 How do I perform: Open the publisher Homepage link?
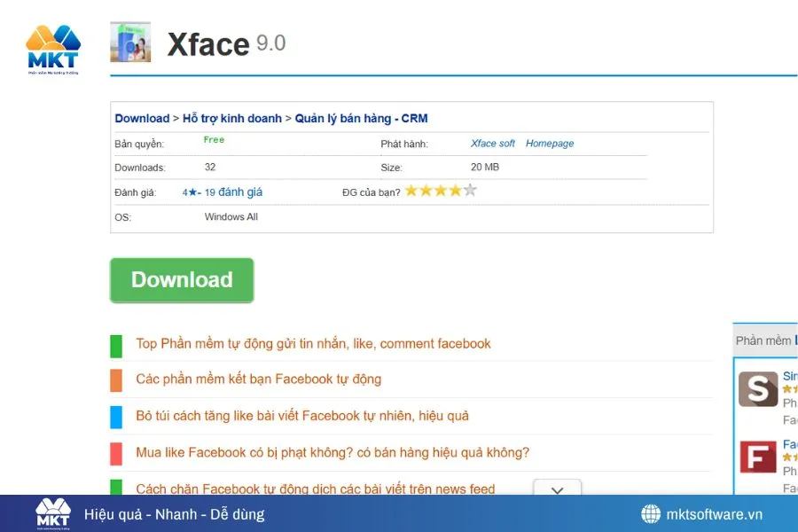[550, 143]
